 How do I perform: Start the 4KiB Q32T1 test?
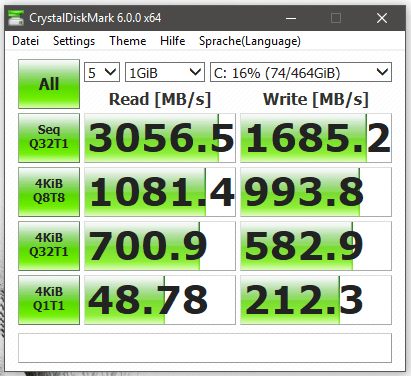click(x=49, y=246)
